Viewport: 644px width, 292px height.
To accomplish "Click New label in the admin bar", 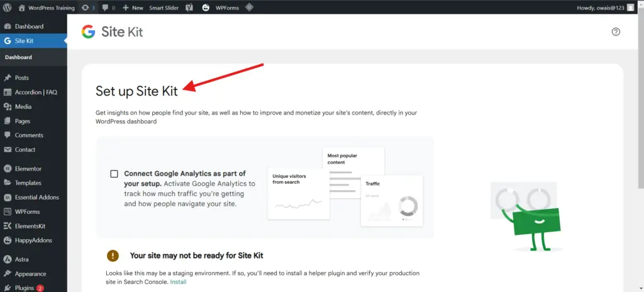I will [138, 8].
